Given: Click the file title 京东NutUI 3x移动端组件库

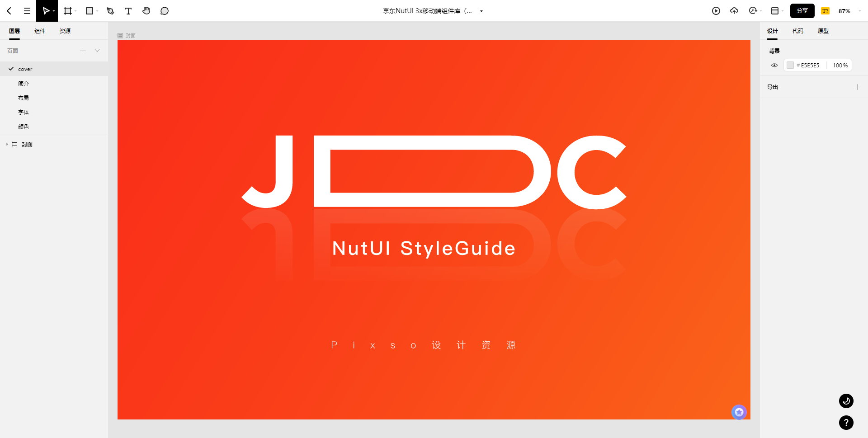Looking at the screenshot, I should coord(427,11).
